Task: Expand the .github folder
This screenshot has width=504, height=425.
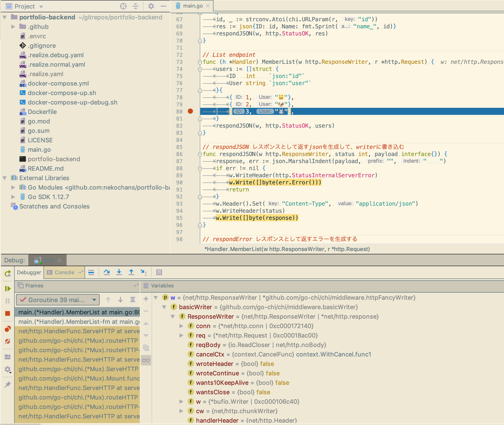Action: click(13, 26)
